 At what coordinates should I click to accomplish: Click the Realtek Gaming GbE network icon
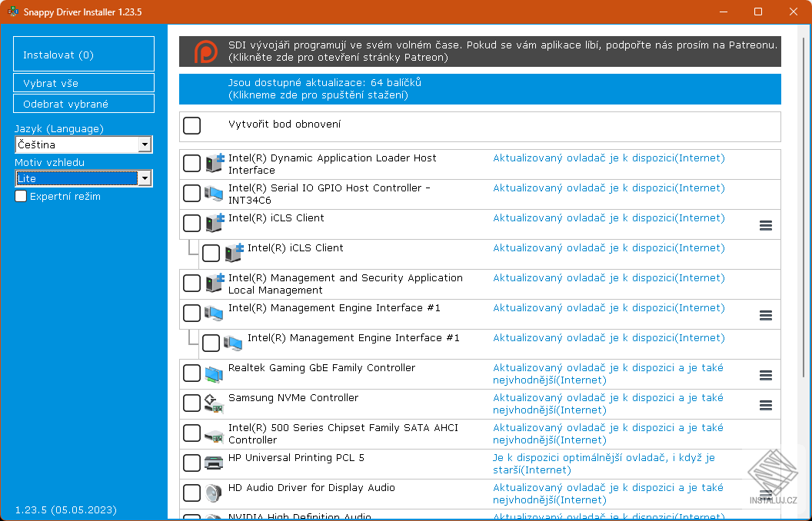(x=215, y=373)
